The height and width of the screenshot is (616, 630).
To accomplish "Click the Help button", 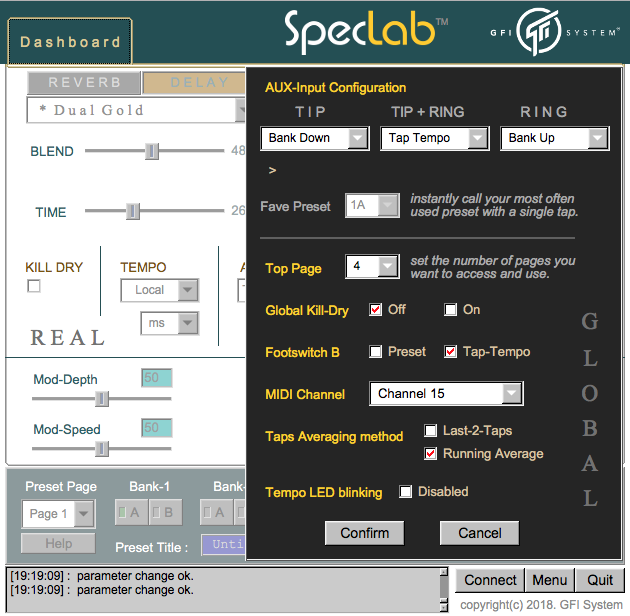I will click(58, 544).
